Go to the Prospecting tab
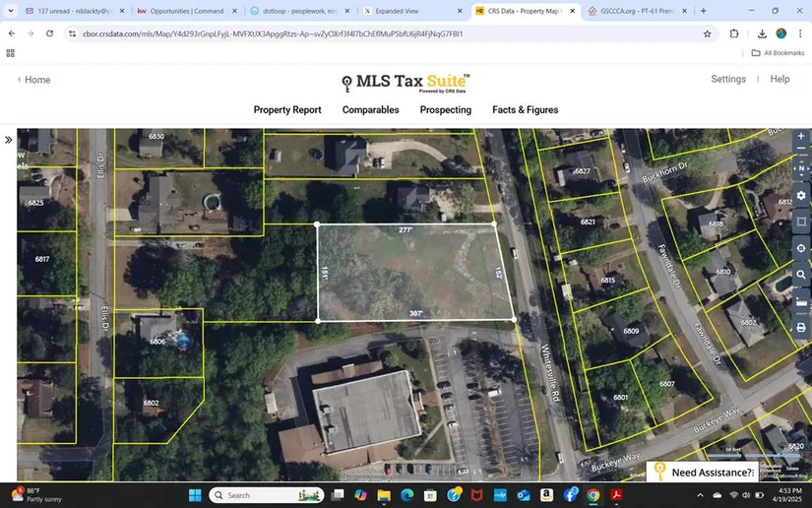This screenshot has height=508, width=812. pos(446,110)
